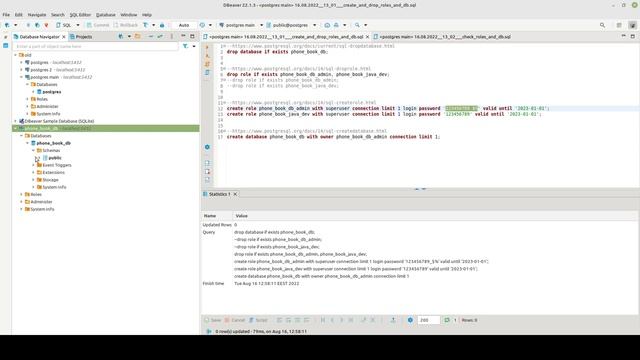Switch to the Projects tab
This screenshot has width=640, height=360.
click(81, 37)
